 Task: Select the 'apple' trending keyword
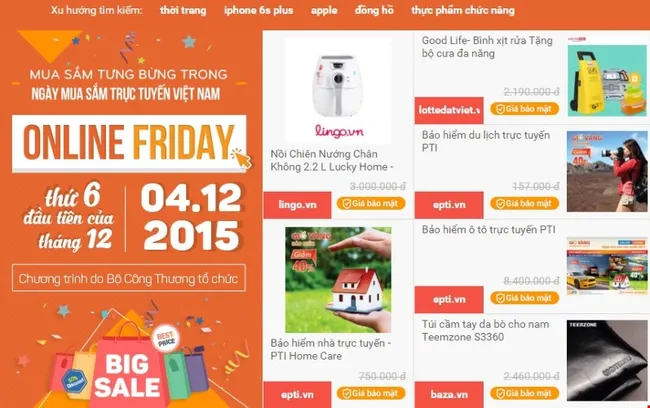[324, 11]
